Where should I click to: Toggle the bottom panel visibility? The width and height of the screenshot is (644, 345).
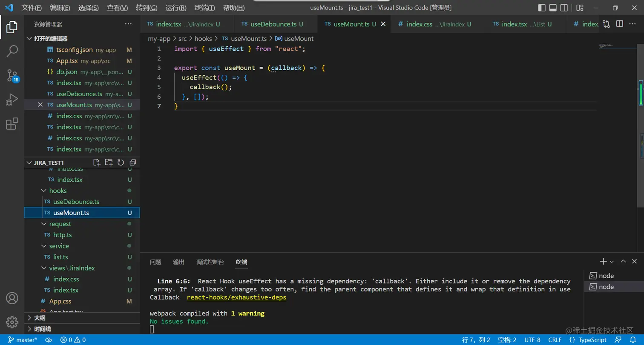pyautogui.click(x=553, y=8)
